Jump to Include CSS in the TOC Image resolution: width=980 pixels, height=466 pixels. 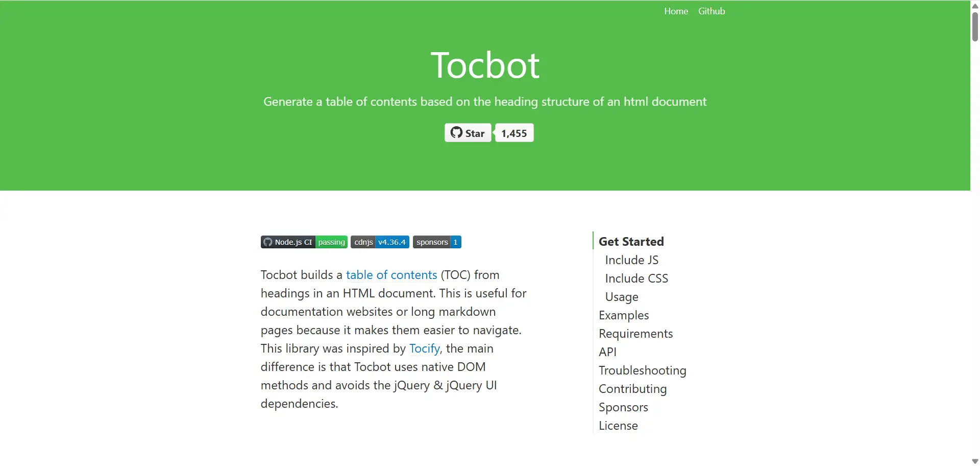[636, 278]
